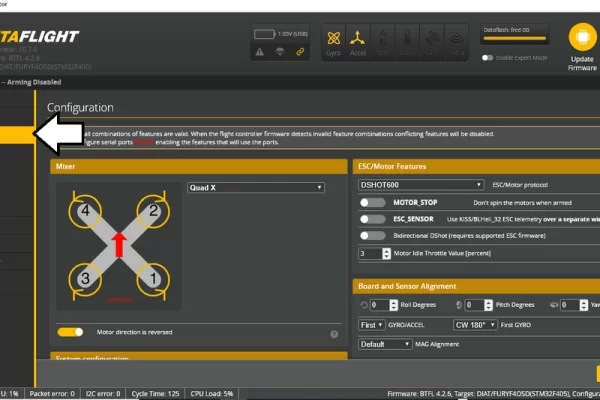This screenshot has width=600, height=400.
Task: Open the Quad X mixer dropdown
Action: tap(256, 187)
